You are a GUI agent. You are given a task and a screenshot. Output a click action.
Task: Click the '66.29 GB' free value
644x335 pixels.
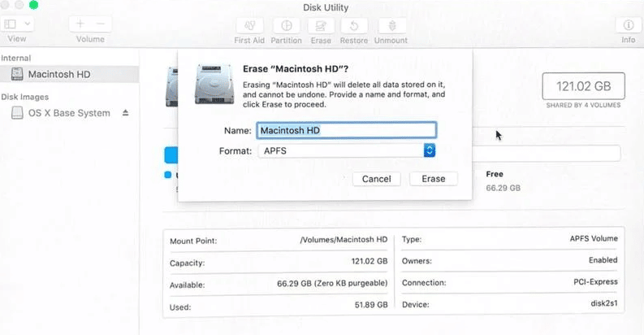click(504, 189)
